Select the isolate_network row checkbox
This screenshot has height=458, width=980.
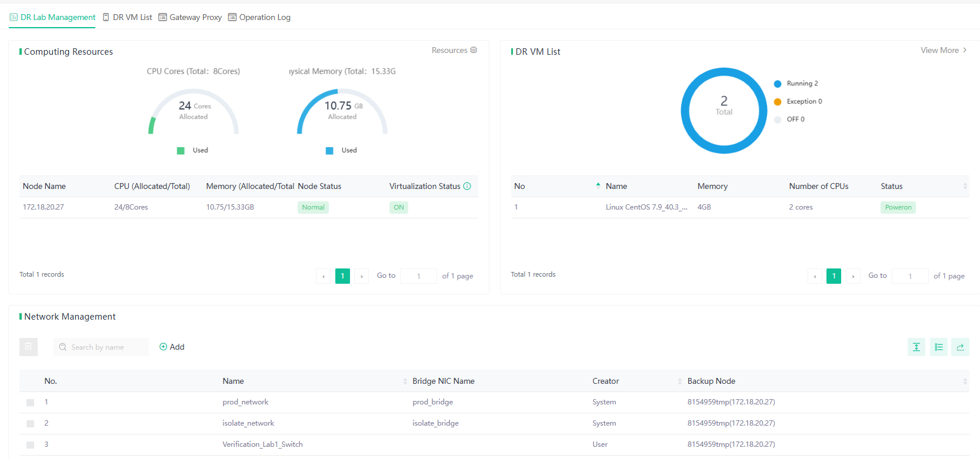click(31, 424)
